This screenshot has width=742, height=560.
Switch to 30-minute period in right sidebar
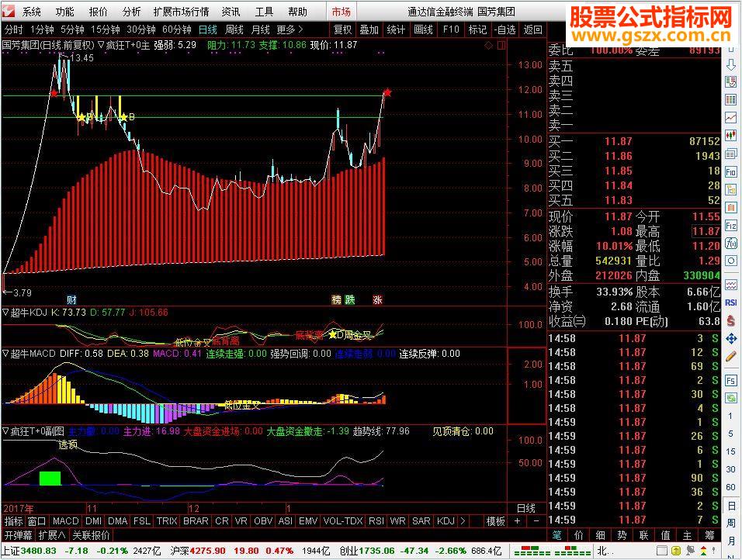(x=731, y=469)
